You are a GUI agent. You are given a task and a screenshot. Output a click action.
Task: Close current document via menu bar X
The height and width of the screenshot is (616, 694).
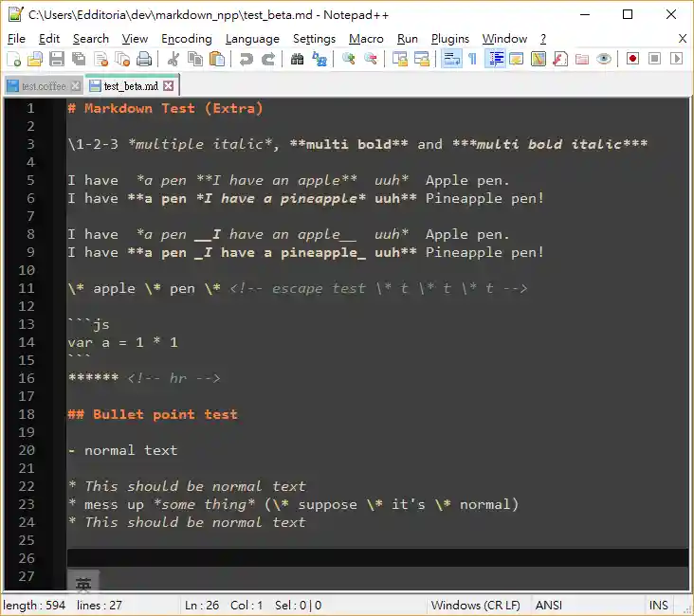pos(683,39)
